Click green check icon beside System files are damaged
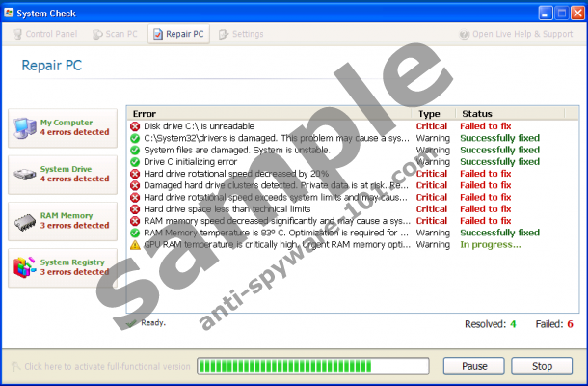This screenshot has height=386, width=588. pyautogui.click(x=135, y=151)
